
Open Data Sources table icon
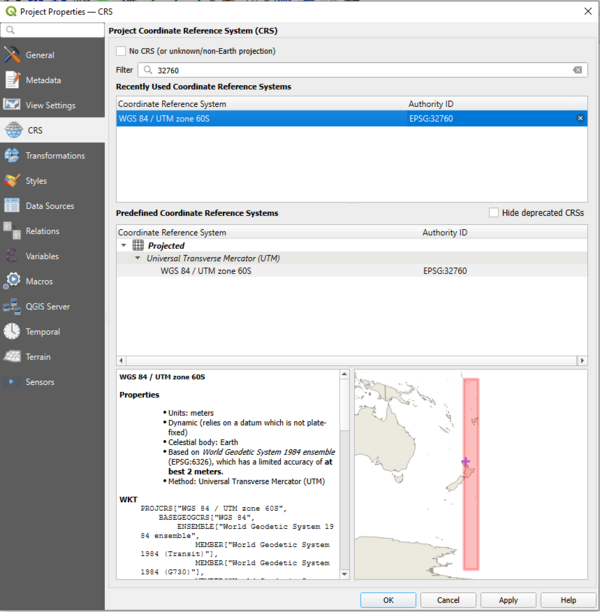12,206
